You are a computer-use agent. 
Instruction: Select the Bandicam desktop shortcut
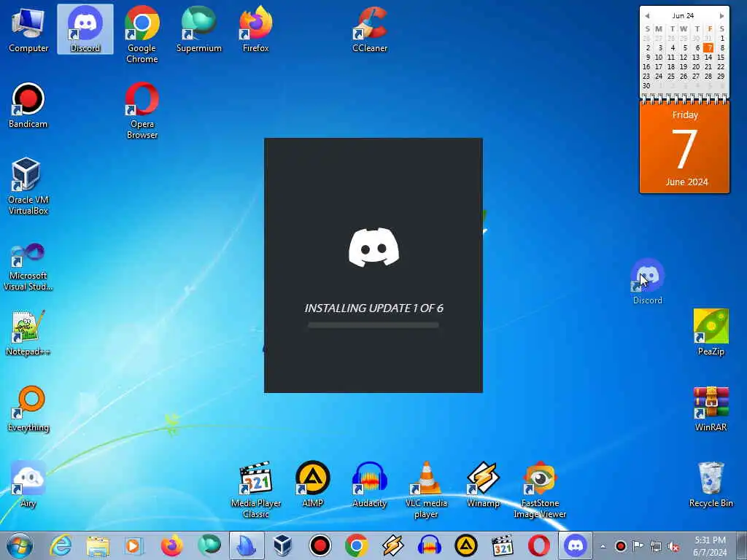point(28,105)
